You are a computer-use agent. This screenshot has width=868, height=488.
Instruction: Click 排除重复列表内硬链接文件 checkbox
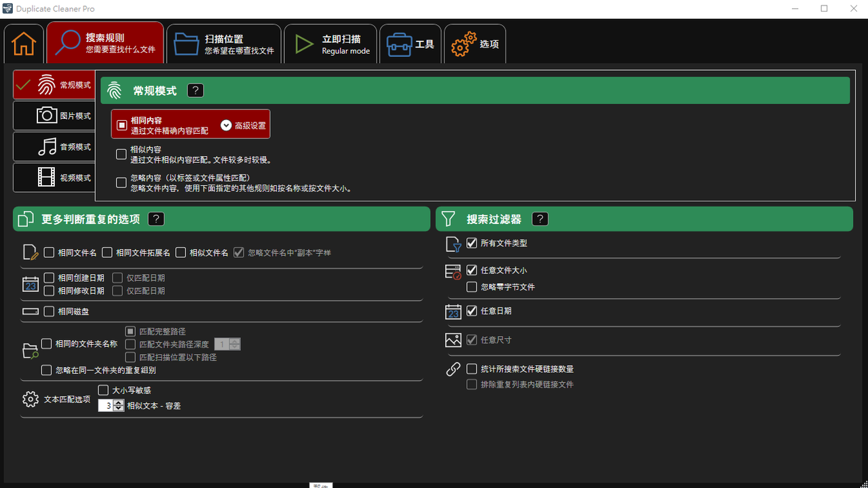(472, 384)
